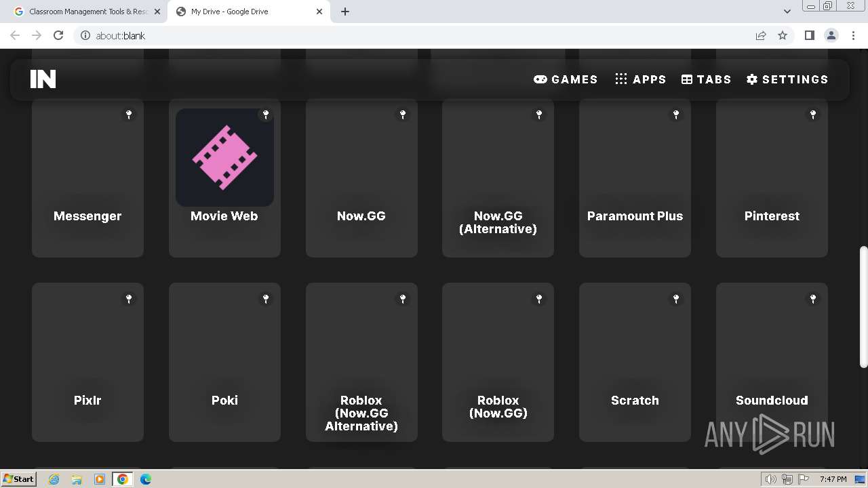
Task: Click the 7:47 PM clock
Action: pos(833,479)
